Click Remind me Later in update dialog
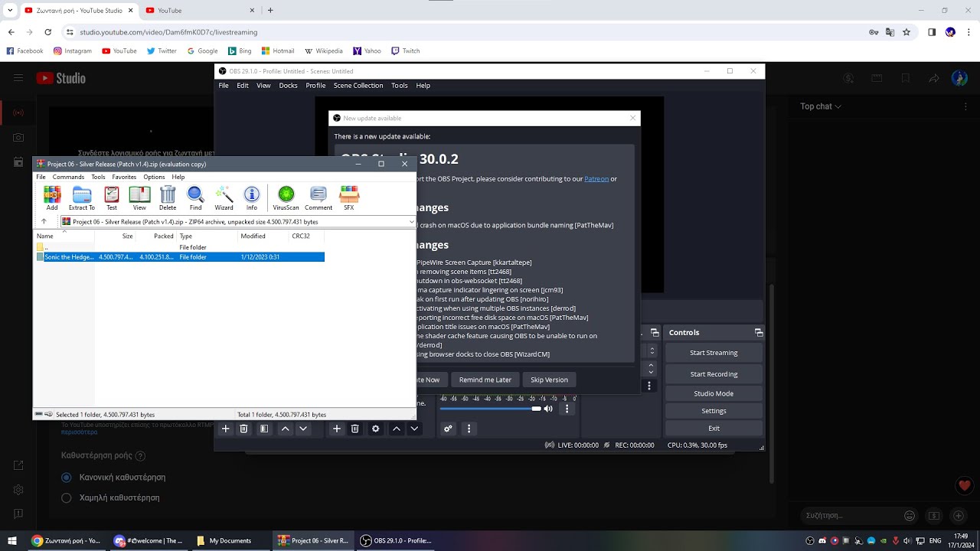The image size is (980, 551). (485, 380)
